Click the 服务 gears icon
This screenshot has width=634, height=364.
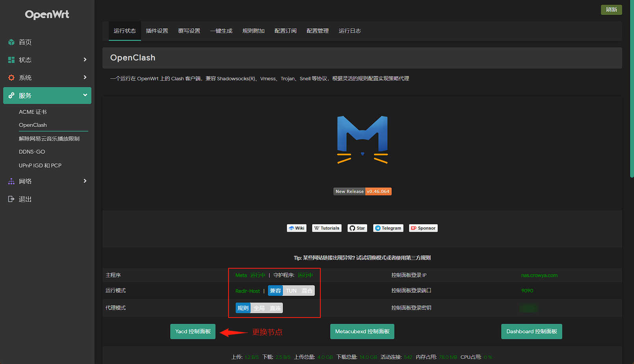11,95
